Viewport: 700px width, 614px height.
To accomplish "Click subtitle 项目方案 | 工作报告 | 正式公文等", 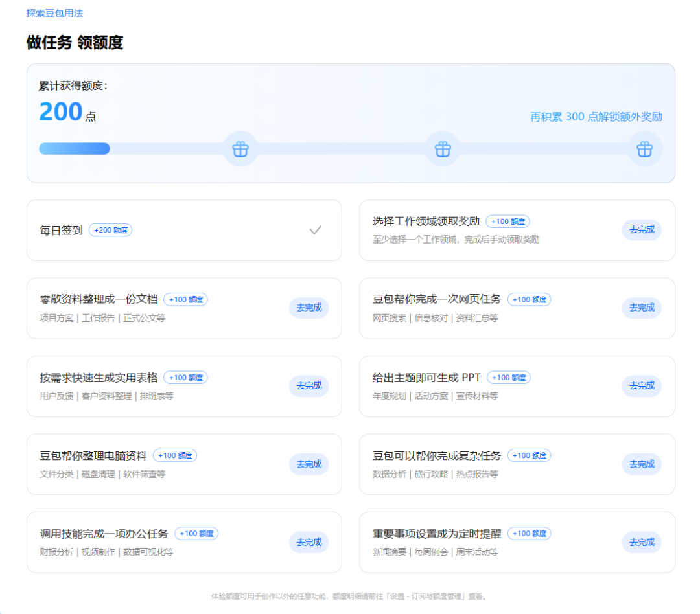I will point(102,318).
